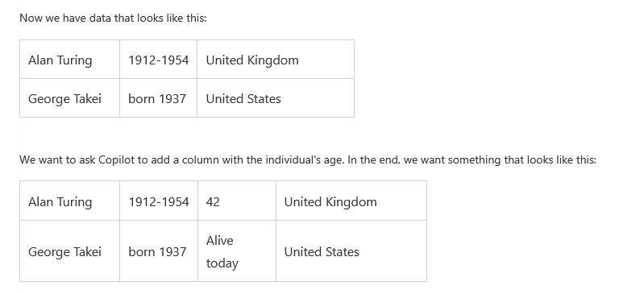
Task: Select born 1937 cell in second table
Action: 159,251
